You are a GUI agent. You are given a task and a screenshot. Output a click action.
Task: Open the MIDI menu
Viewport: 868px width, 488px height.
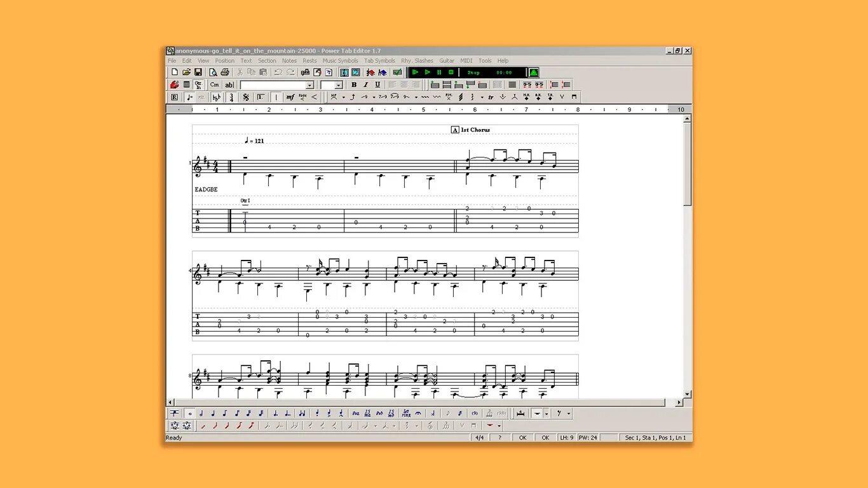point(466,61)
